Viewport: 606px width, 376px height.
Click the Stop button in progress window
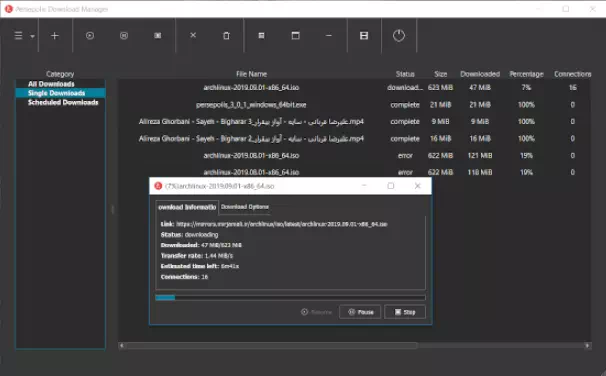click(x=405, y=312)
